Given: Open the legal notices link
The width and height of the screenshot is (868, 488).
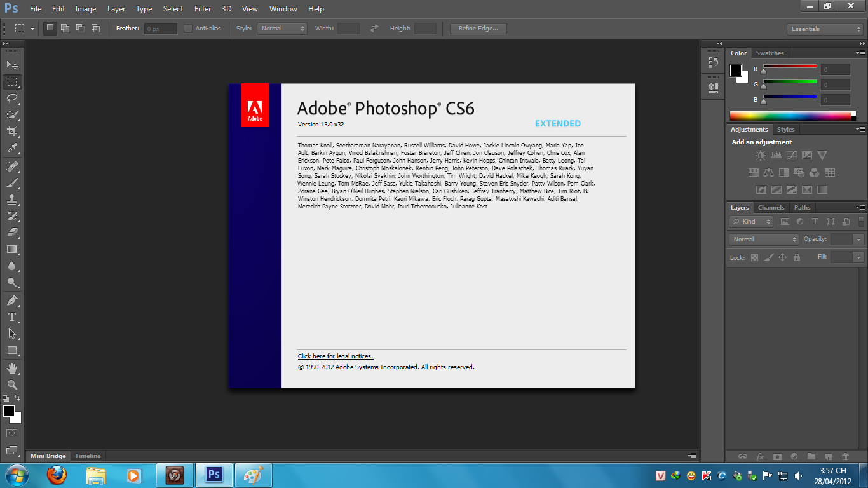Looking at the screenshot, I should pos(336,356).
